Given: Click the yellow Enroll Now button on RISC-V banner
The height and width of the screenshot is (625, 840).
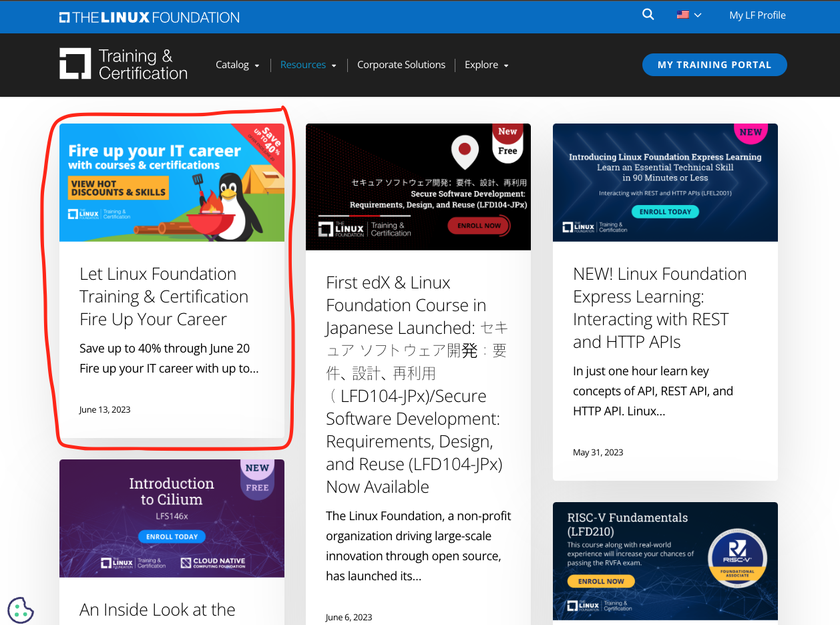Looking at the screenshot, I should click(x=601, y=581).
